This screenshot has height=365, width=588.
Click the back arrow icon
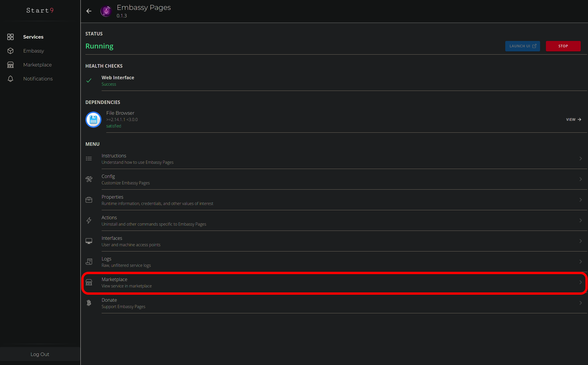coord(89,11)
